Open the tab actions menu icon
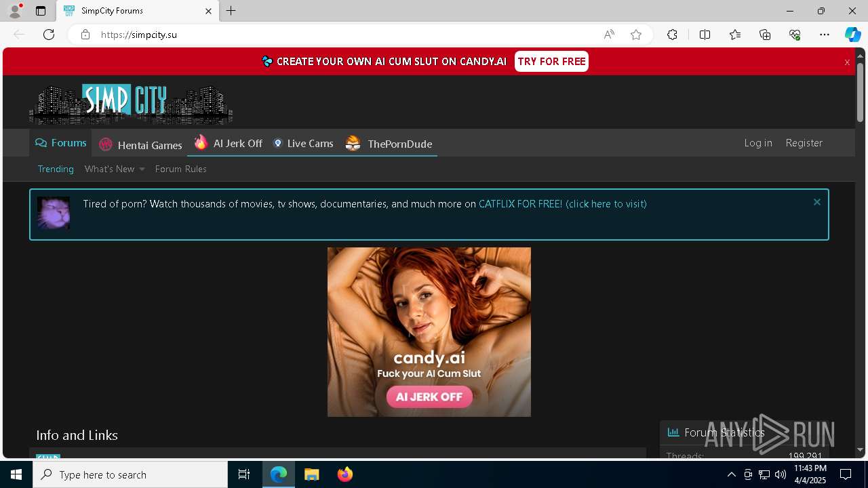 41,11
